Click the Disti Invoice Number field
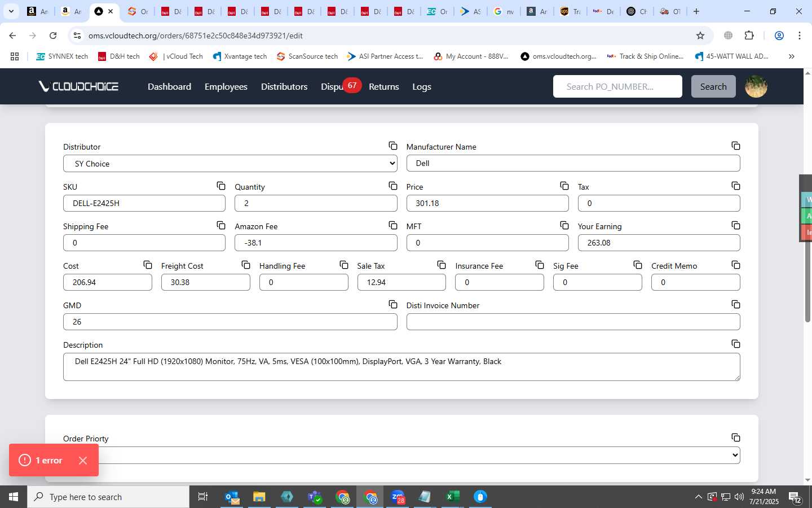Screen dimensions: 812x508 click(573, 322)
